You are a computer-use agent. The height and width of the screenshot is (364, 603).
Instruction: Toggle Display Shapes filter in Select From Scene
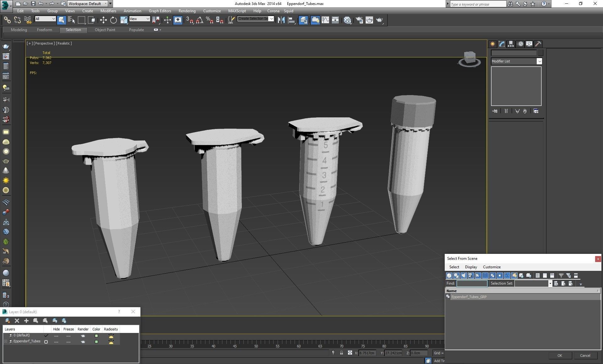coord(456,276)
